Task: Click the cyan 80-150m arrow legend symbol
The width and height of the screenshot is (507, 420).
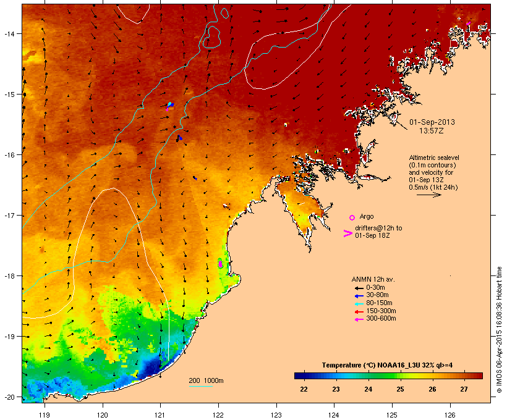Action: [359, 304]
